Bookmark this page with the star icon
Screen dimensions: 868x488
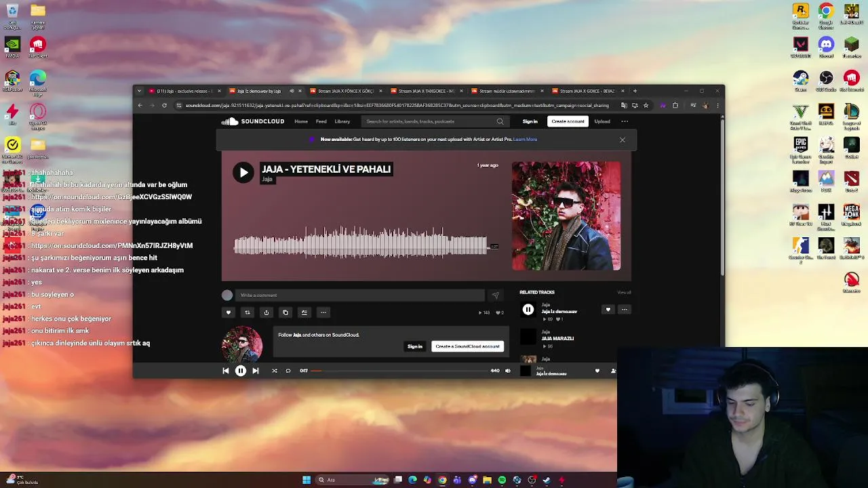(646, 105)
